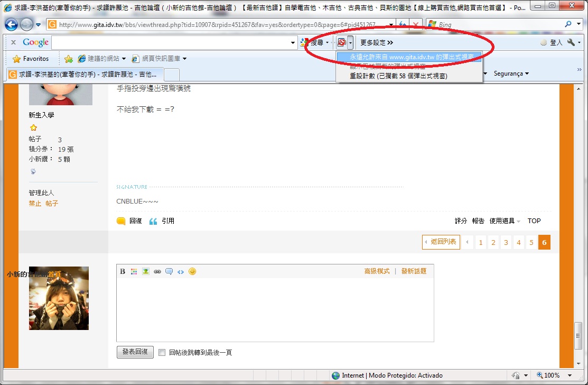Click insert quote icon in editor
588x385 pixels.
point(169,271)
